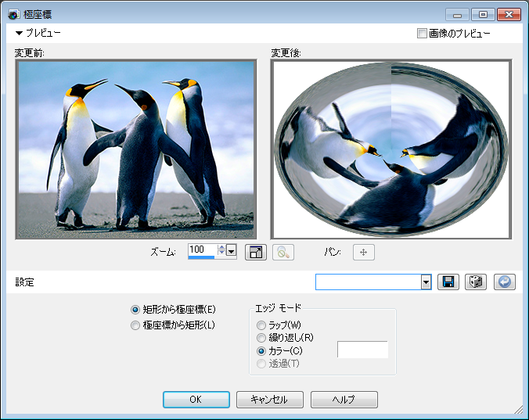Screen dimensions: 529x420
Task: Click the magnifier zoom preview icon
Action: click(x=283, y=252)
